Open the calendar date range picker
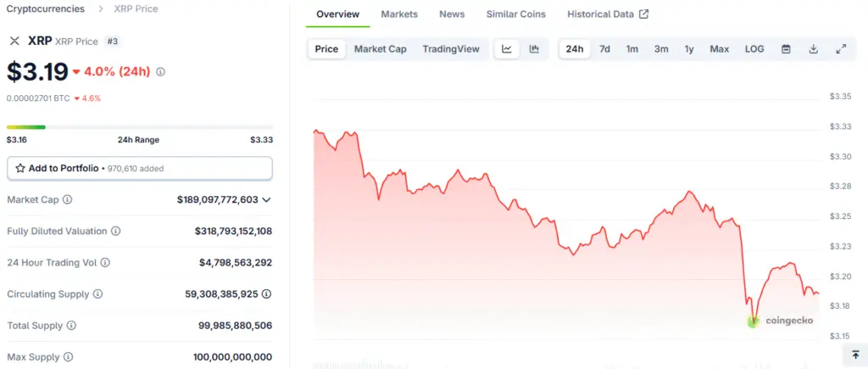This screenshot has width=868, height=369. click(x=786, y=49)
